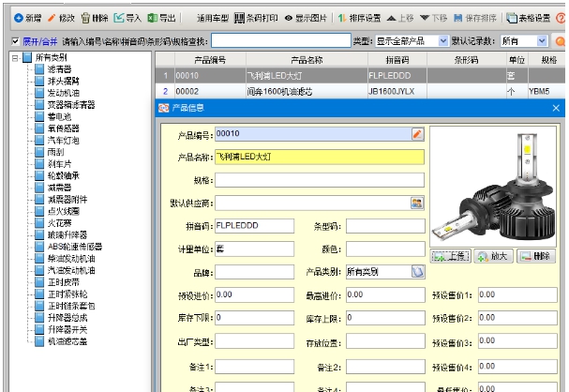Select 正时皮带 category in tree
Screen dimensions: 569x392
pyautogui.click(x=64, y=282)
